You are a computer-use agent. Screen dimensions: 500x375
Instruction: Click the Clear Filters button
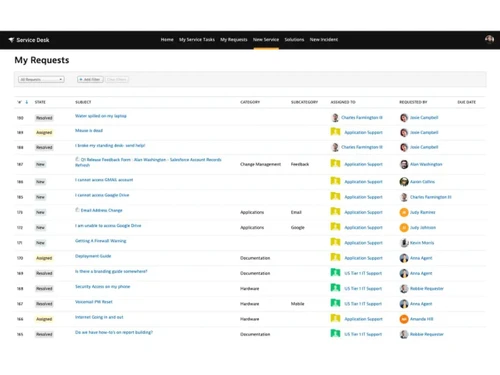117,79
